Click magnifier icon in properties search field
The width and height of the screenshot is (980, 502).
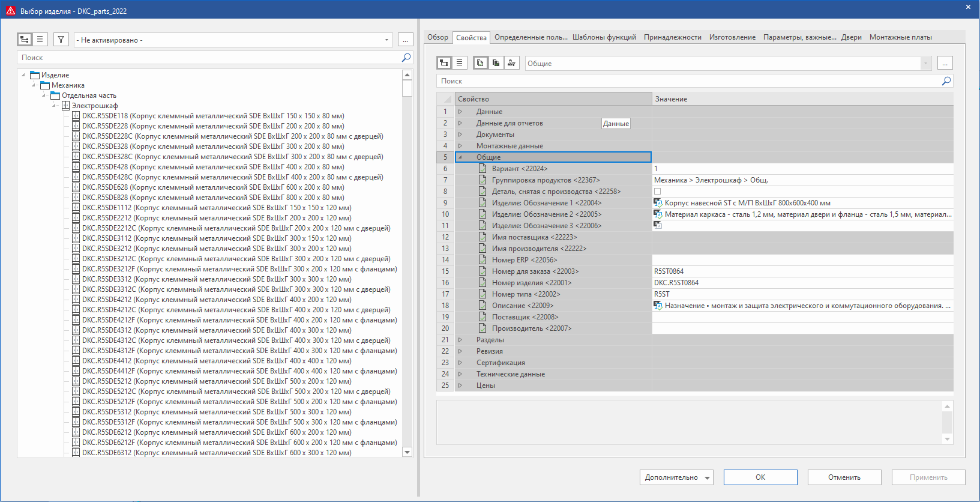pos(946,81)
